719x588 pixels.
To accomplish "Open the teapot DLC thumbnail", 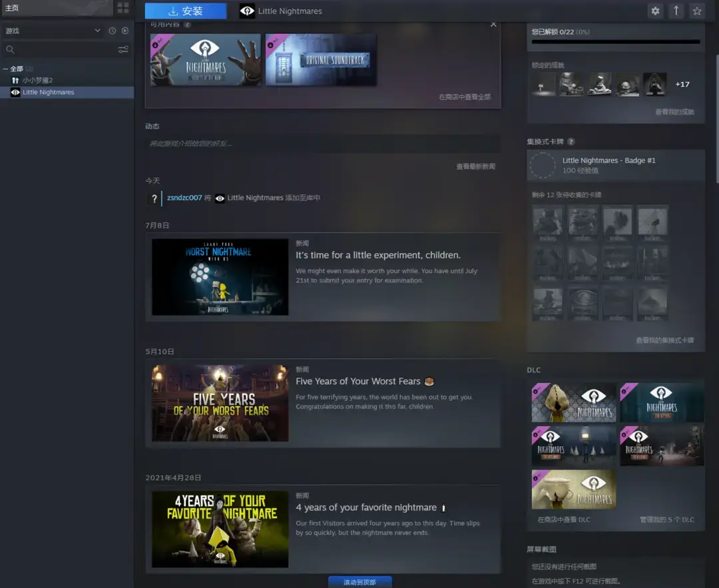I will pyautogui.click(x=574, y=489).
